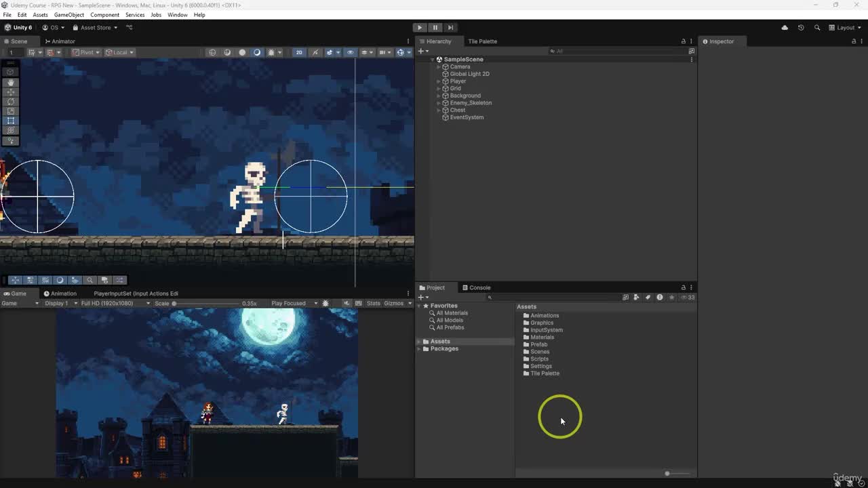Click the Pause button
The height and width of the screenshot is (488, 868).
coord(435,28)
